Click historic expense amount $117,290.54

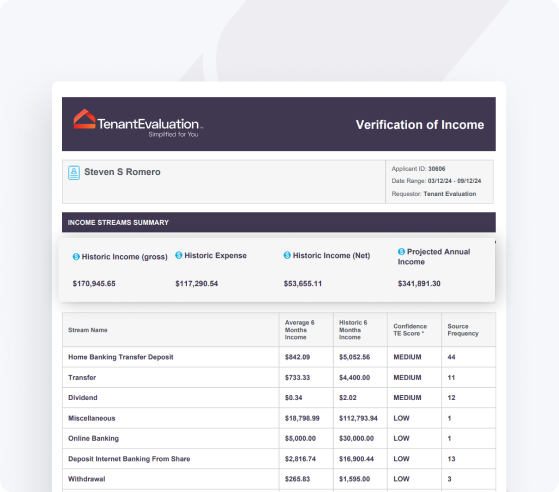[196, 284]
